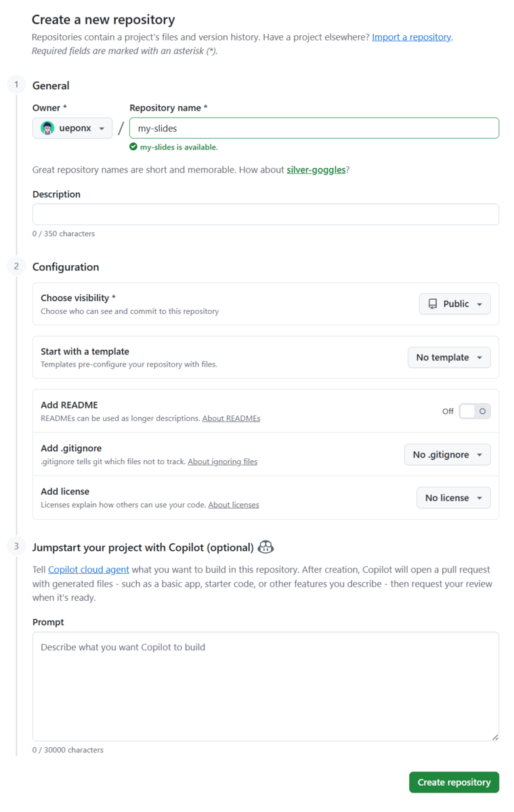Click the Create repository button
Image resolution: width=514 pixels, height=812 pixels.
click(454, 782)
